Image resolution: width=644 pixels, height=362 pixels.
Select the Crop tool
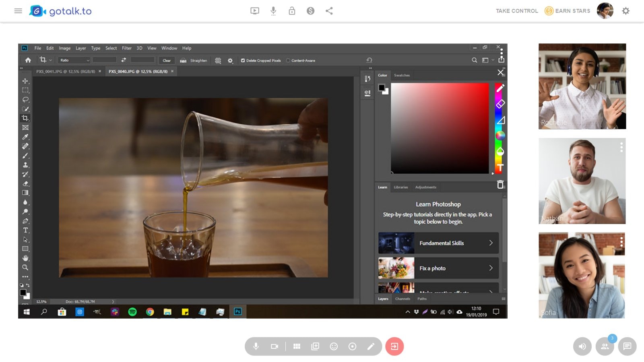click(26, 117)
